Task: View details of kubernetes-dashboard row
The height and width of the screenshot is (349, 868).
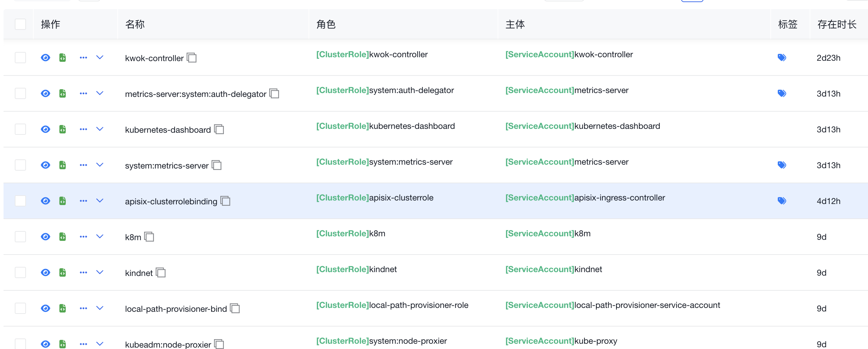Action: tap(45, 129)
